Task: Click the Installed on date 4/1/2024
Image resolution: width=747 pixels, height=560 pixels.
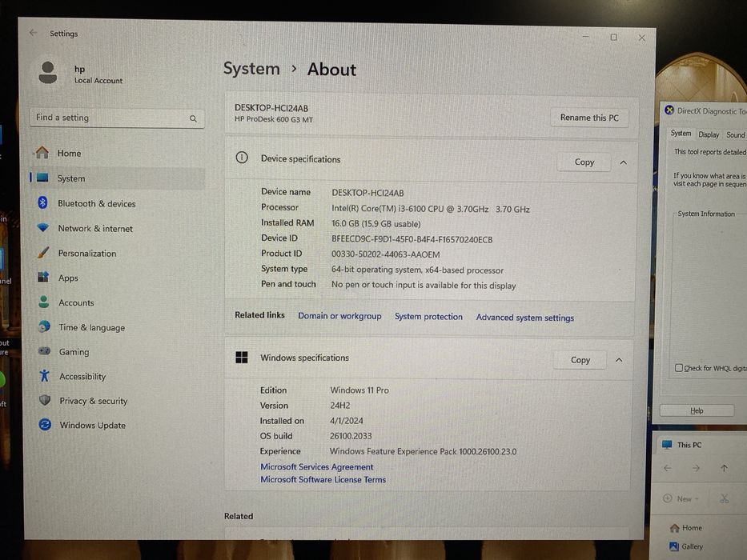Action: click(347, 421)
